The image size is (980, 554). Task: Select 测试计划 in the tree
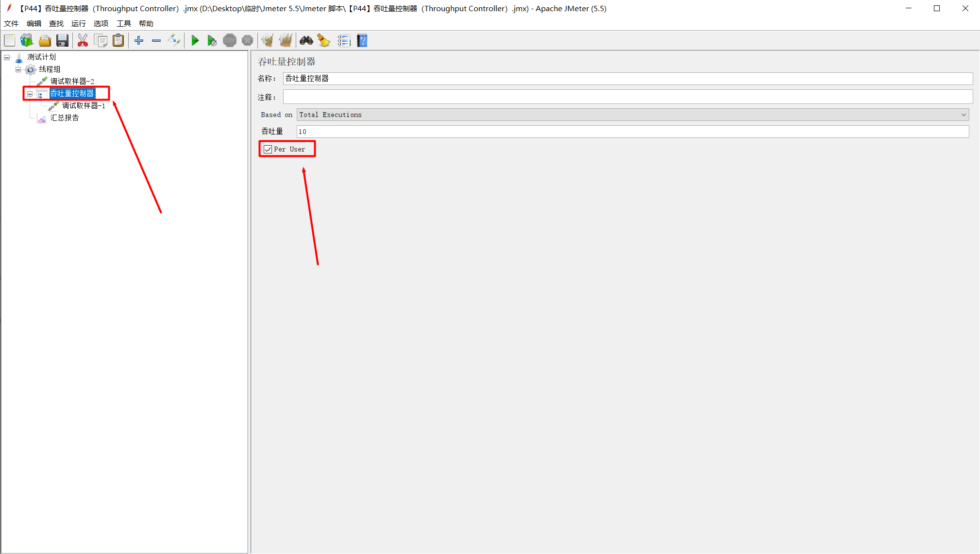pos(41,57)
